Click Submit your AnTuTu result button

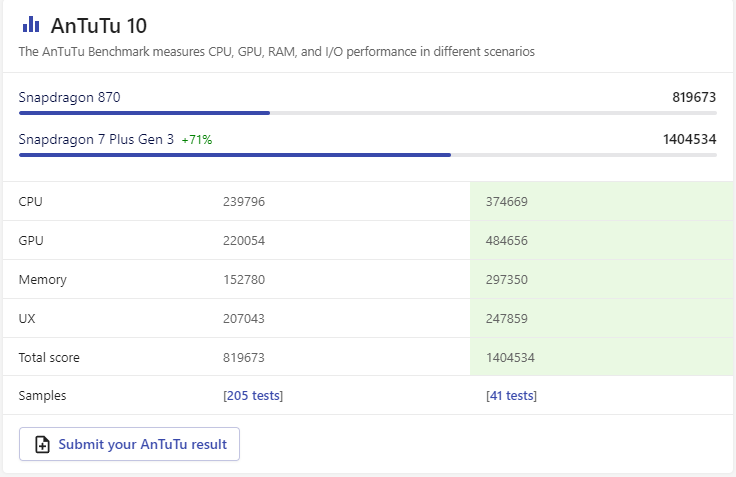130,444
